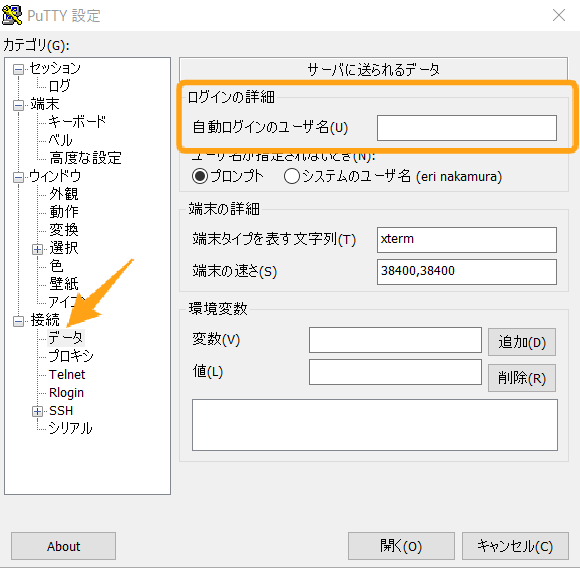Open the 壁紙 settings
The image size is (580, 568).
pos(64,284)
